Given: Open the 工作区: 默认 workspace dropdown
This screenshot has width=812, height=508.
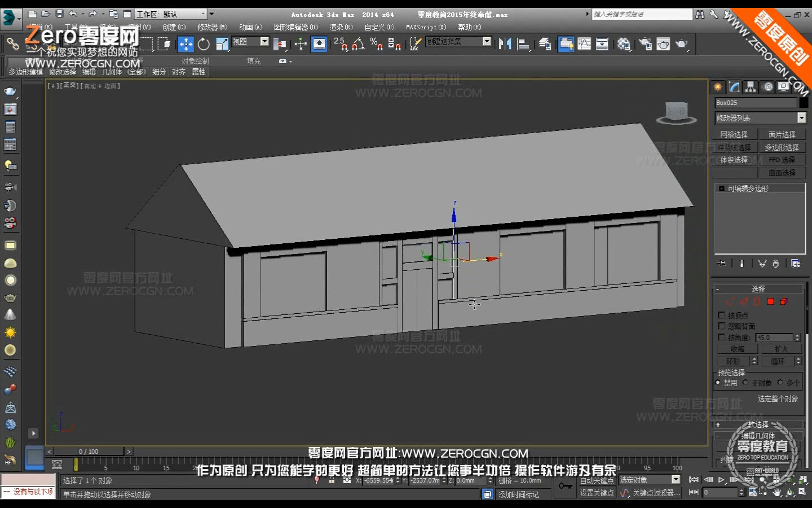Looking at the screenshot, I should click(171, 14).
